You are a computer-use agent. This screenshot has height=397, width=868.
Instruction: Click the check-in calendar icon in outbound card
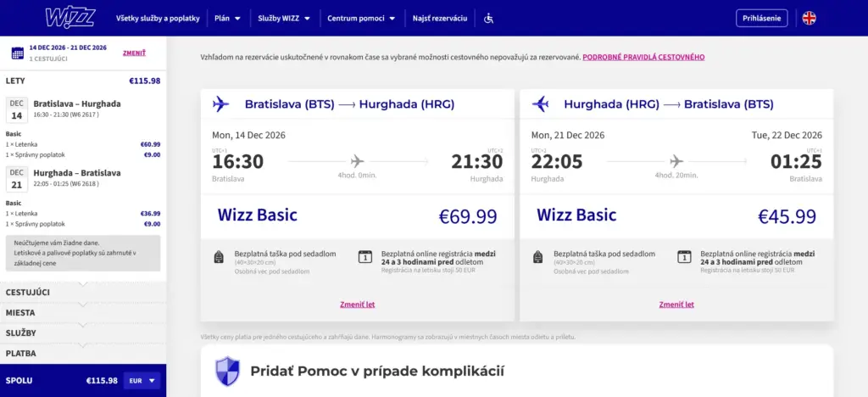click(x=365, y=256)
